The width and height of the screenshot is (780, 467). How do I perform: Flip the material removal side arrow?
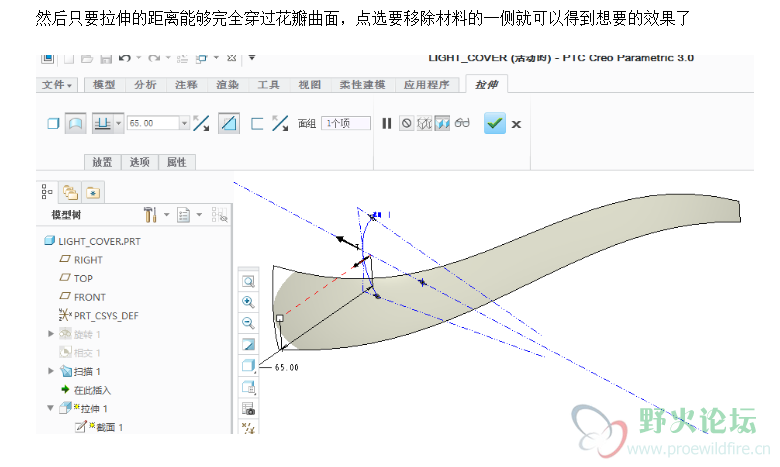tap(280, 123)
